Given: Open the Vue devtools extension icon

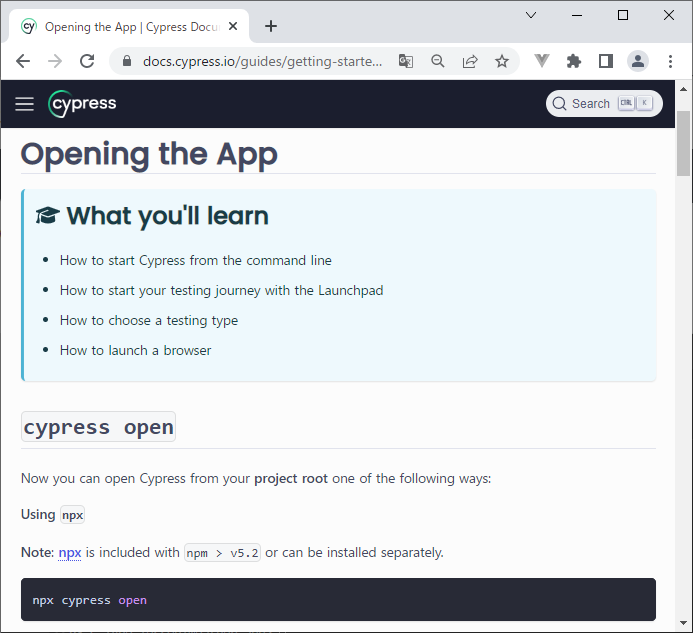Looking at the screenshot, I should click(x=542, y=61).
